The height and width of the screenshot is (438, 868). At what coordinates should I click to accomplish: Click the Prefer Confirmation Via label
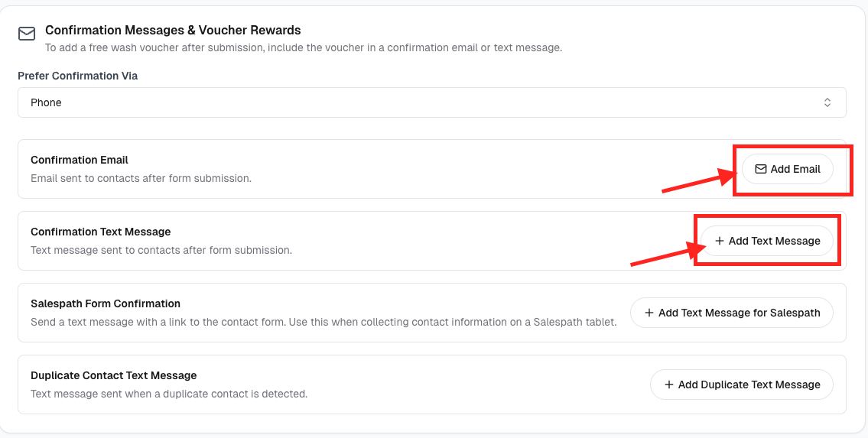pyautogui.click(x=77, y=76)
